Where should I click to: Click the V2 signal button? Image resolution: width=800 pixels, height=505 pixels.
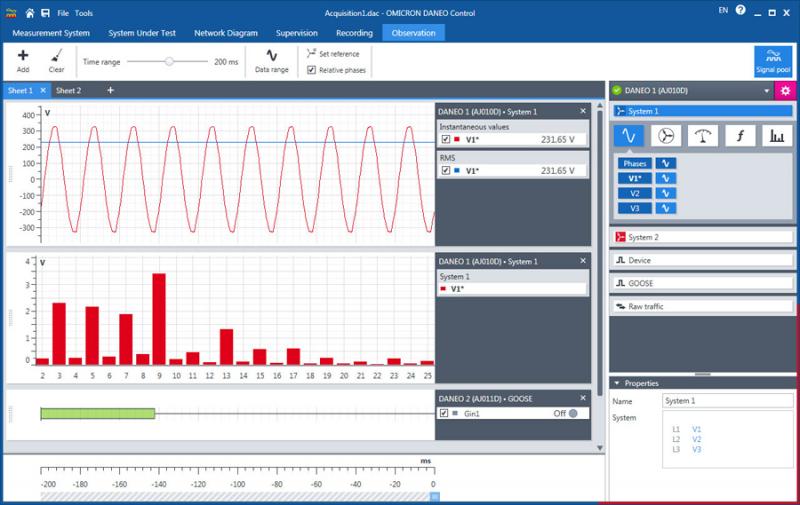point(635,193)
